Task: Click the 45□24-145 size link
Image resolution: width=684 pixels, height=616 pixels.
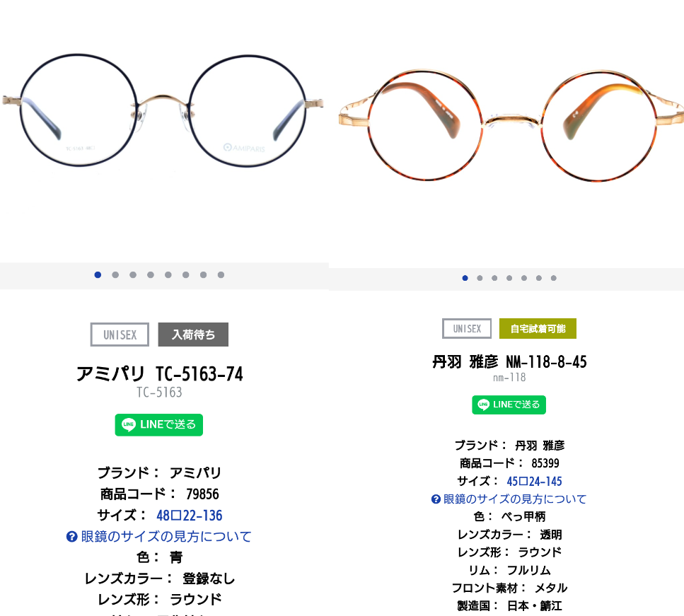Action: [534, 481]
